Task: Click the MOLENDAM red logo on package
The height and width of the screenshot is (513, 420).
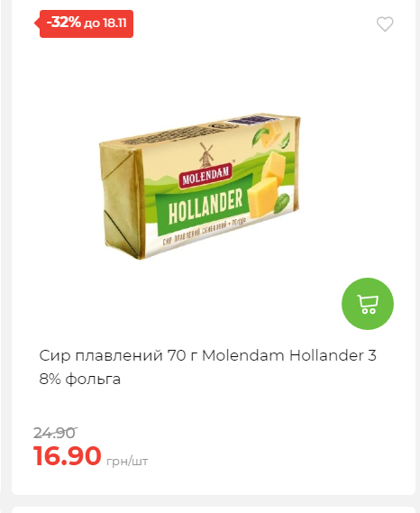Action: coord(205,176)
